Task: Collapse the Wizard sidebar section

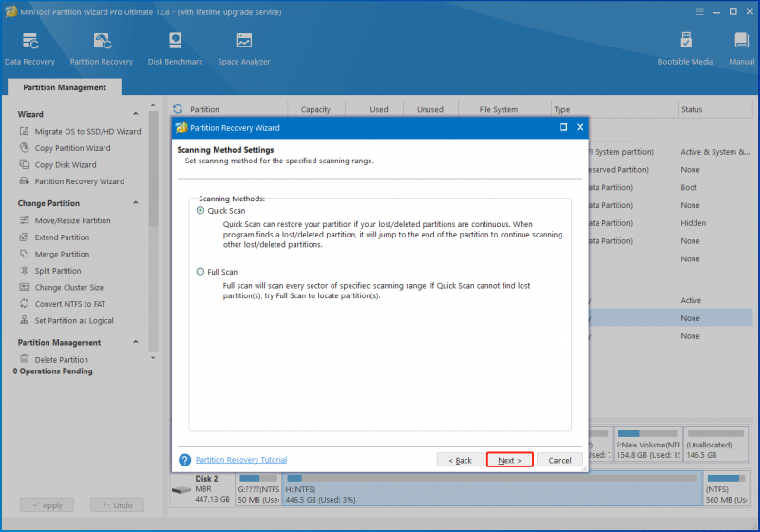Action: pos(136,114)
